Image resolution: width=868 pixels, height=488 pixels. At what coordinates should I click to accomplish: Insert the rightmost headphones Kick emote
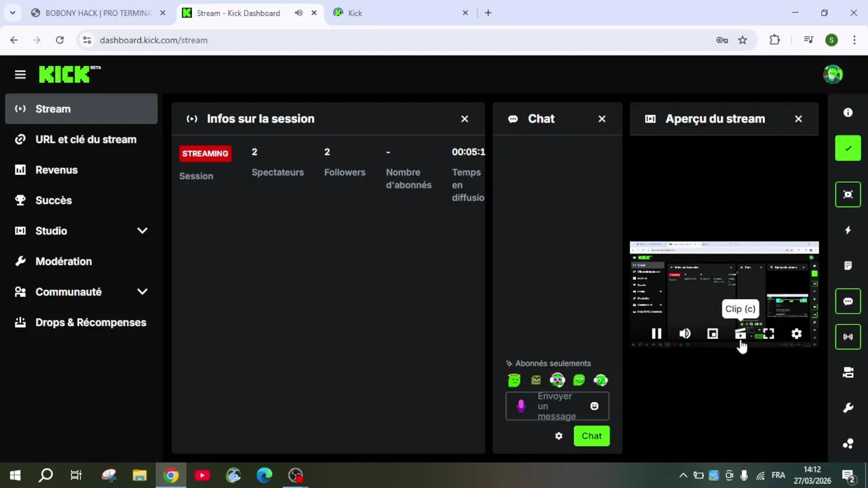pyautogui.click(x=601, y=380)
